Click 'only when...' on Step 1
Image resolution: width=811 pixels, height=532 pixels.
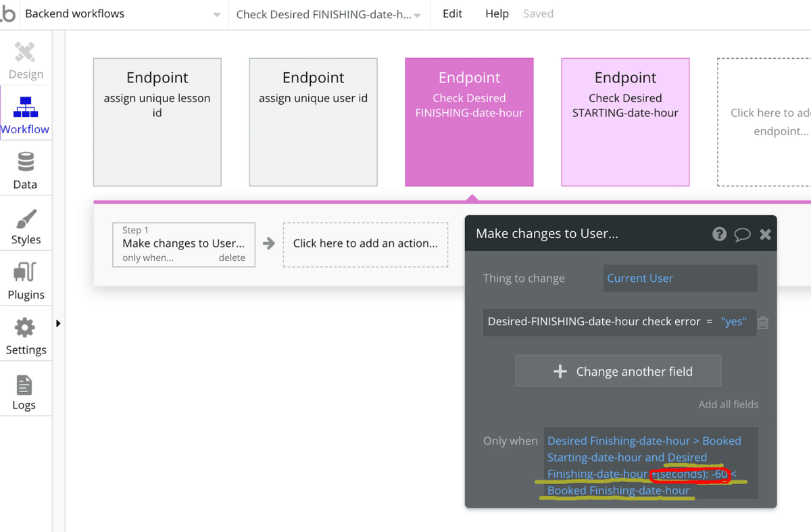point(147,258)
